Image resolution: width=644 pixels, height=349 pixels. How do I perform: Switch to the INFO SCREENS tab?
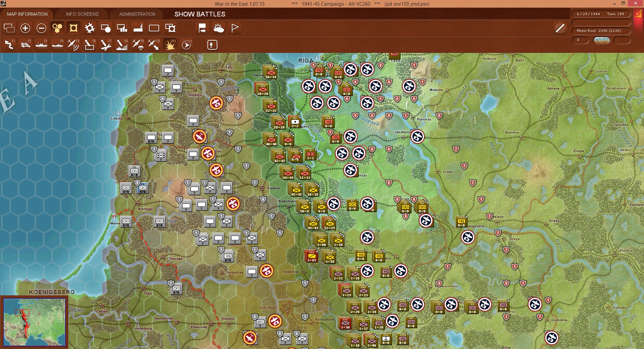point(82,14)
